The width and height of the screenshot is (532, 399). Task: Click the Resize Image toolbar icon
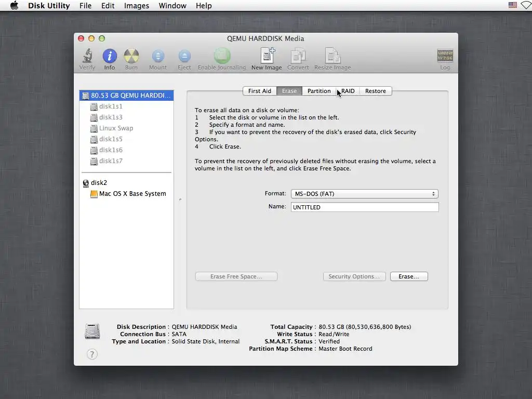332,56
